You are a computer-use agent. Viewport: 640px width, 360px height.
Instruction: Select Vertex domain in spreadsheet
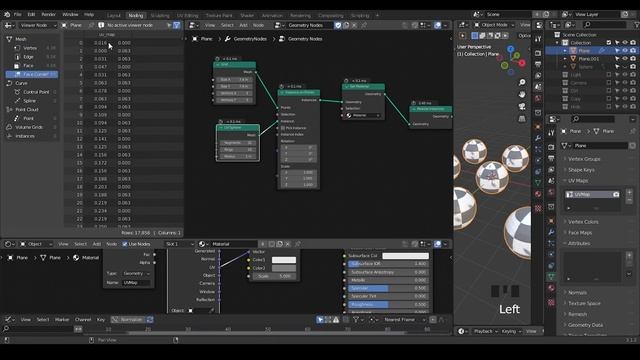pyautogui.click(x=30, y=48)
